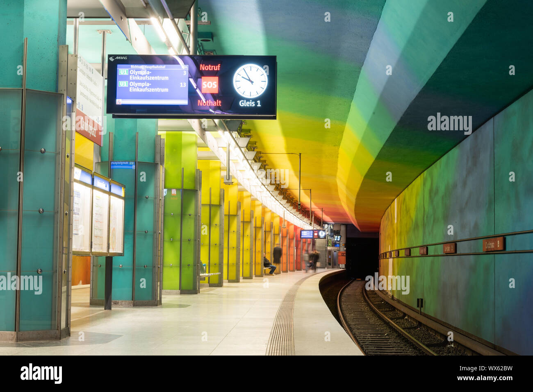Image resolution: width=533 pixels, height=392 pixels.
Task: Click the warning triangle icon on display
Action: pyautogui.click(x=119, y=102)
